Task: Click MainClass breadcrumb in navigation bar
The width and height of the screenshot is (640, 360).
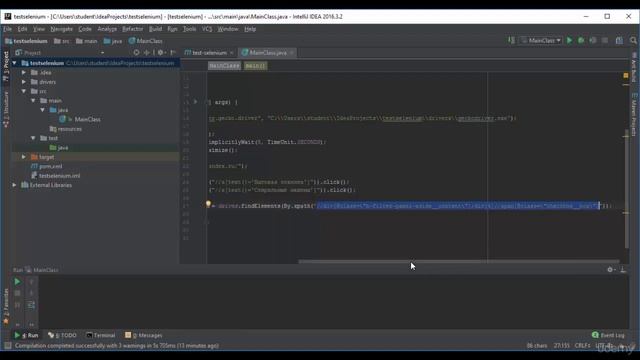Action: pyautogui.click(x=146, y=41)
